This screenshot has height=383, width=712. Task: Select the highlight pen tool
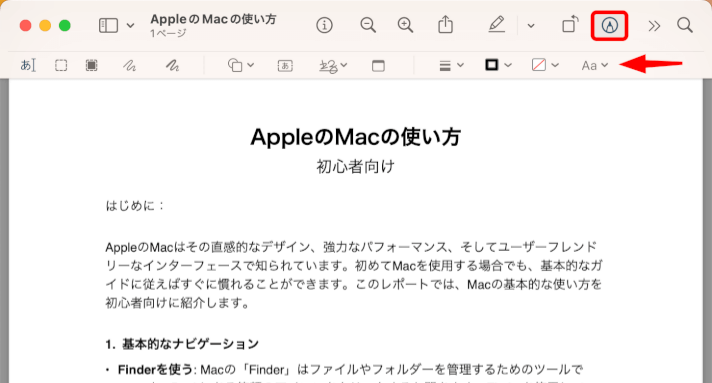(x=496, y=25)
